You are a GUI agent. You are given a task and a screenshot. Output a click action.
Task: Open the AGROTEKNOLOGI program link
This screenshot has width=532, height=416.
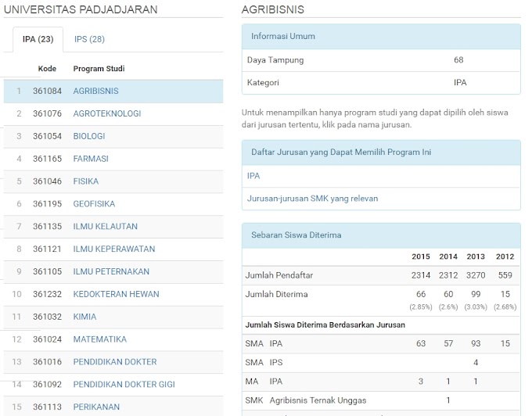click(107, 113)
